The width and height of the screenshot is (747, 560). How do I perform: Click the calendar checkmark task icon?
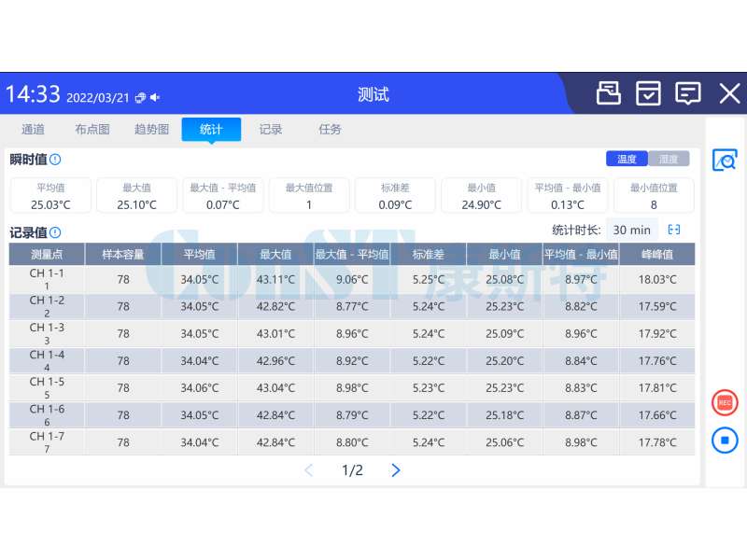click(x=648, y=93)
